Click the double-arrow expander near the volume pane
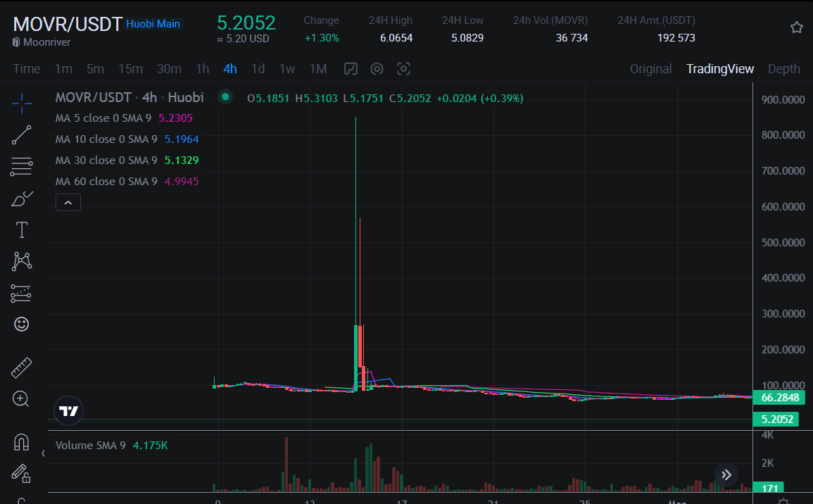Image resolution: width=813 pixels, height=504 pixels. 726,475
